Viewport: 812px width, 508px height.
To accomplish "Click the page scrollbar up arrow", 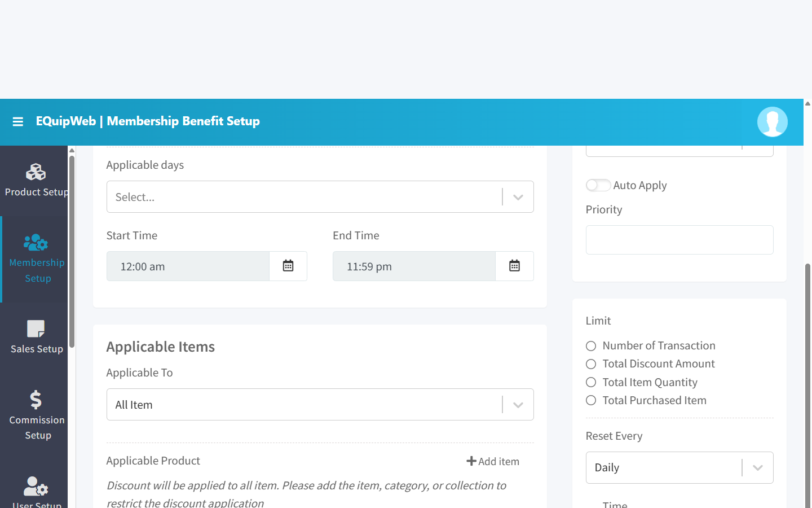I will click(x=807, y=103).
